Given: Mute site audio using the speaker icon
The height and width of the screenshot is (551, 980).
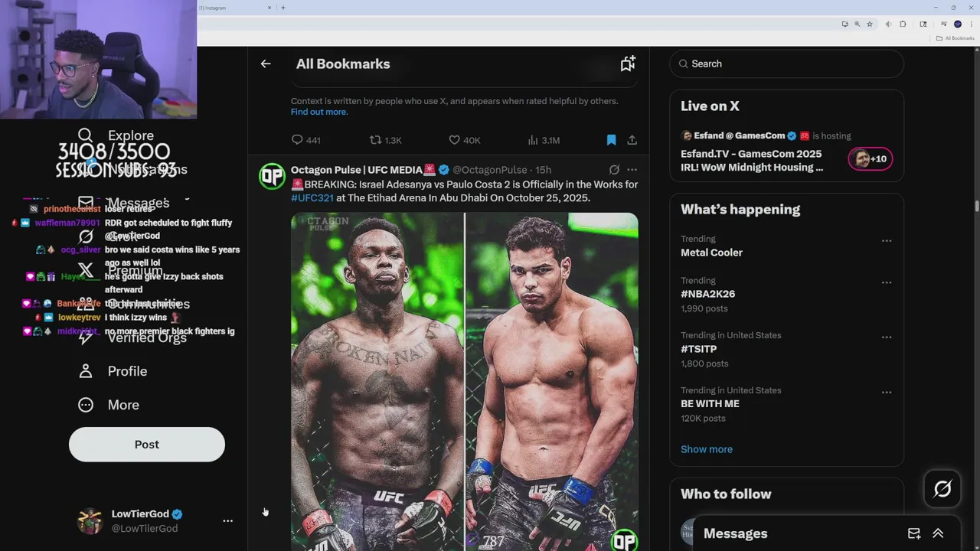Looking at the screenshot, I should [888, 24].
